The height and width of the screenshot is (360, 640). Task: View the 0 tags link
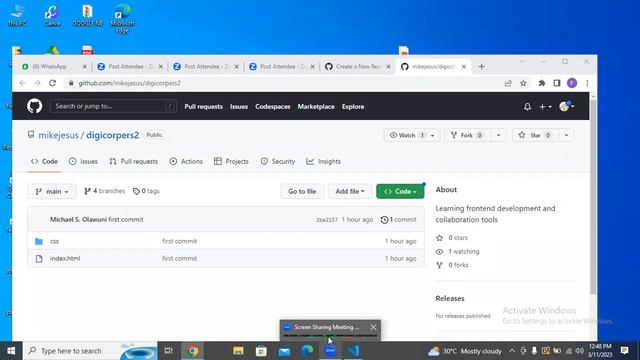[x=146, y=191]
